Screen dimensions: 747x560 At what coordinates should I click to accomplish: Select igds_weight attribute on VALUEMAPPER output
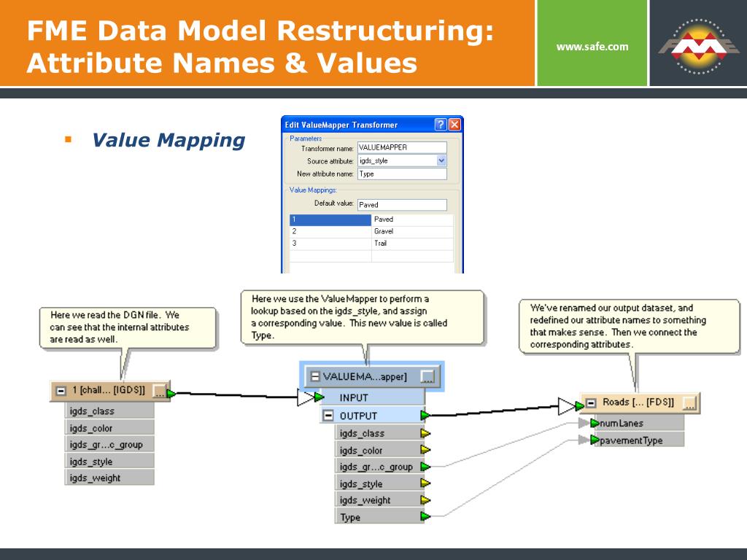(x=379, y=500)
